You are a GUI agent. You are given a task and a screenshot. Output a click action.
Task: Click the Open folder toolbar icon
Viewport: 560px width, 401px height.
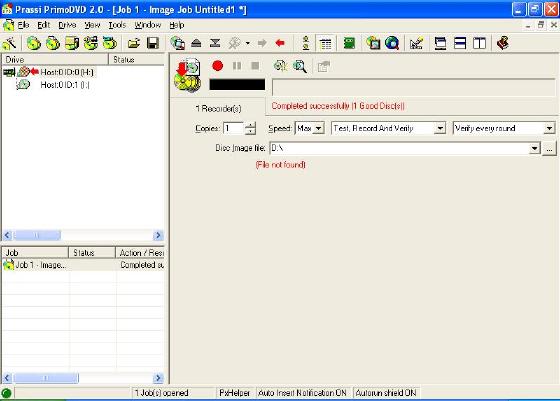(x=134, y=43)
